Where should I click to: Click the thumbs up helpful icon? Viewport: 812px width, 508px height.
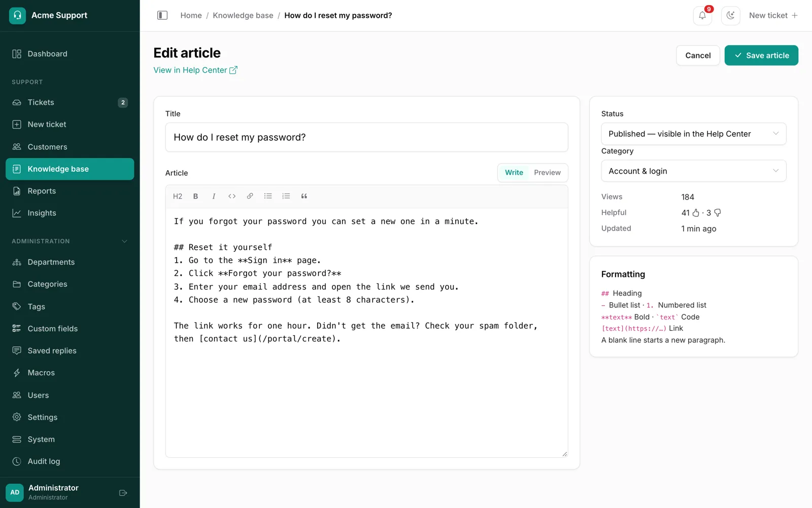click(696, 213)
